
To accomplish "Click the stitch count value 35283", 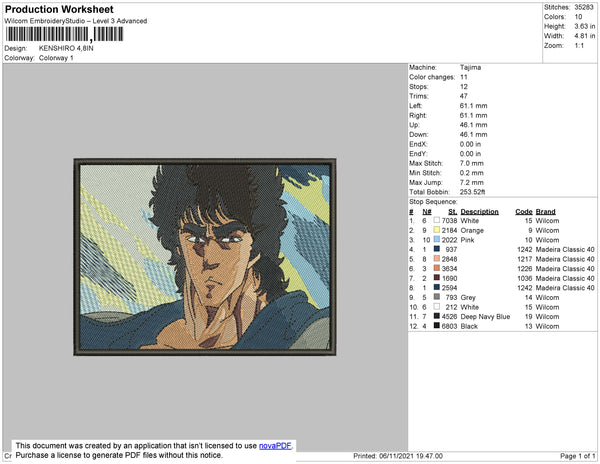I will (584, 7).
